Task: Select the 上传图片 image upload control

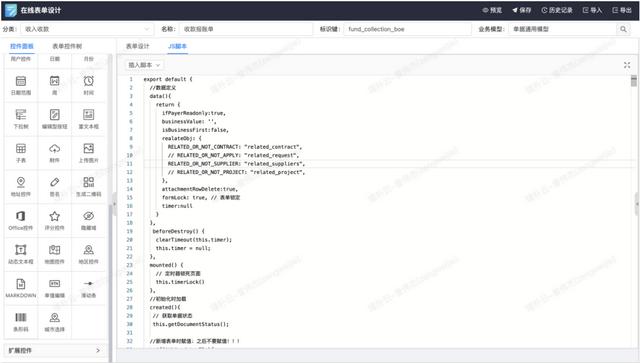Action: [x=89, y=153]
